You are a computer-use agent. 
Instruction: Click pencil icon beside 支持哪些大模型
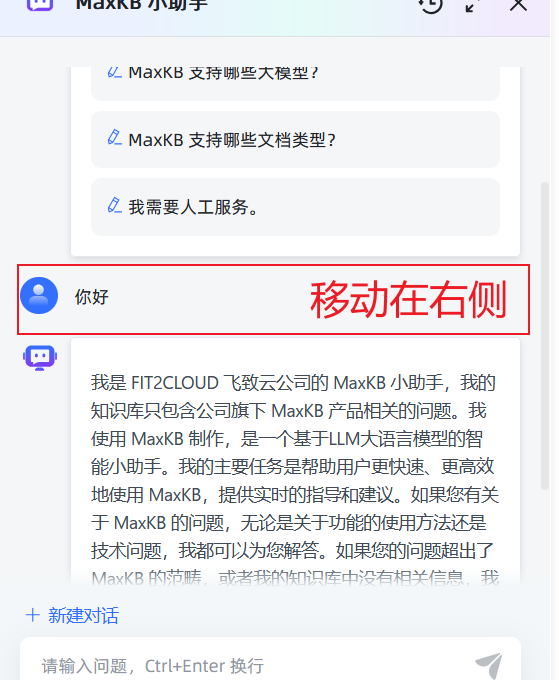[x=114, y=72]
